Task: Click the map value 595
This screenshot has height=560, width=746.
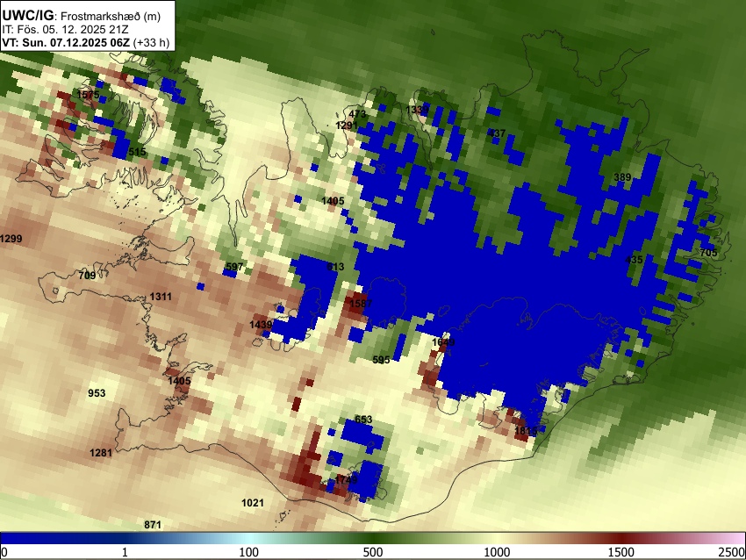Action: pos(381,360)
